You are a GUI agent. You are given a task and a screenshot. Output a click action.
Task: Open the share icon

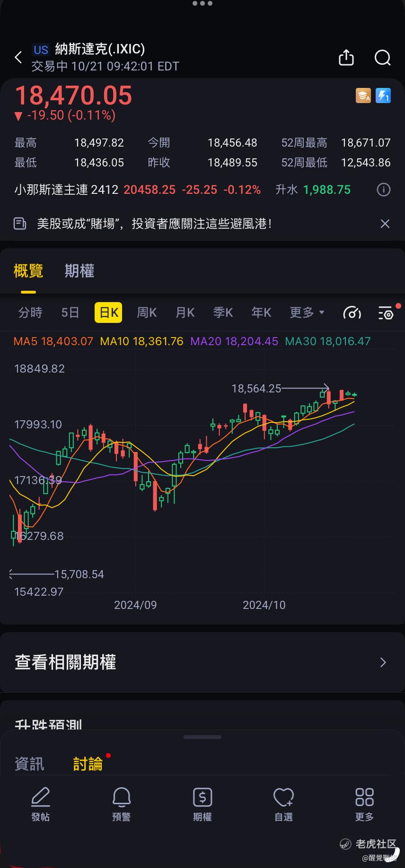[346, 58]
